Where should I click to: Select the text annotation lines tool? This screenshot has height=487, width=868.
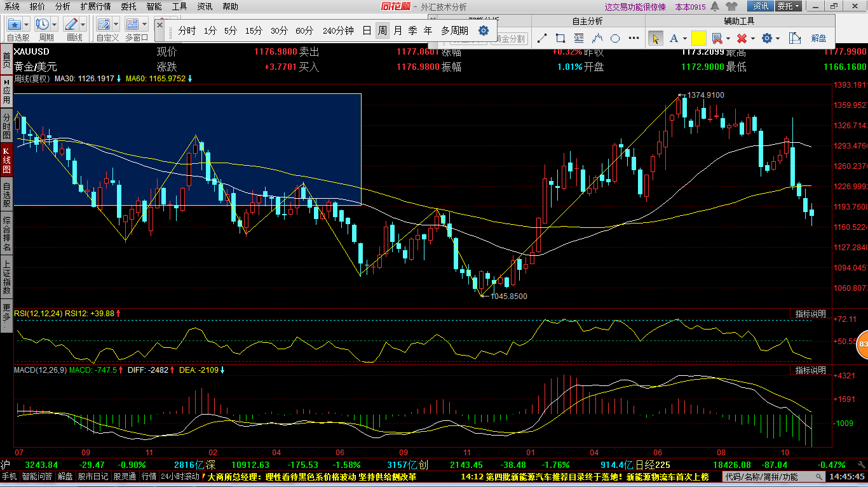tap(579, 38)
